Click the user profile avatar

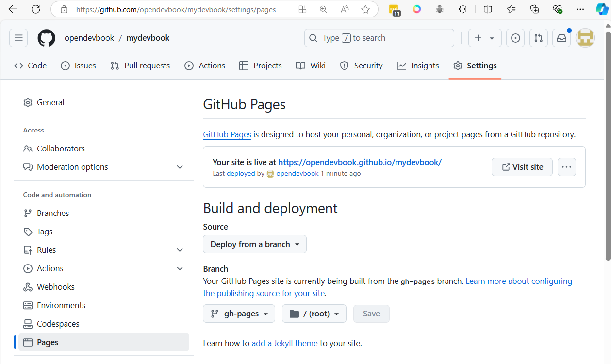[585, 38]
